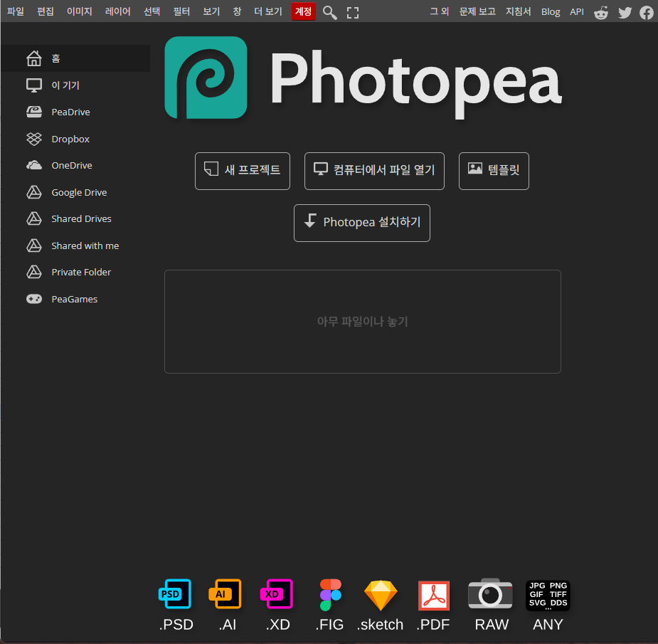Click the 템플릿 templates button
Screen dimensions: 658x644
pyautogui.click(x=494, y=171)
